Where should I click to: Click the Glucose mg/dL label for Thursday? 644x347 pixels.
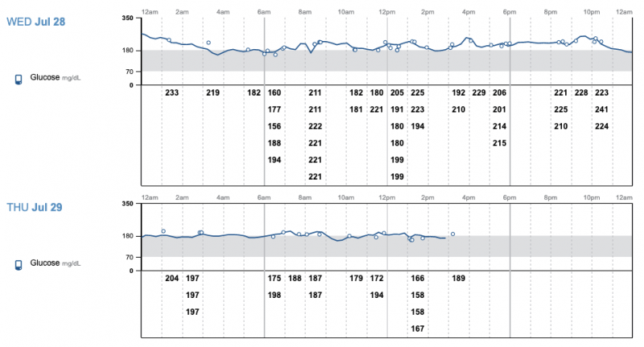point(56,263)
